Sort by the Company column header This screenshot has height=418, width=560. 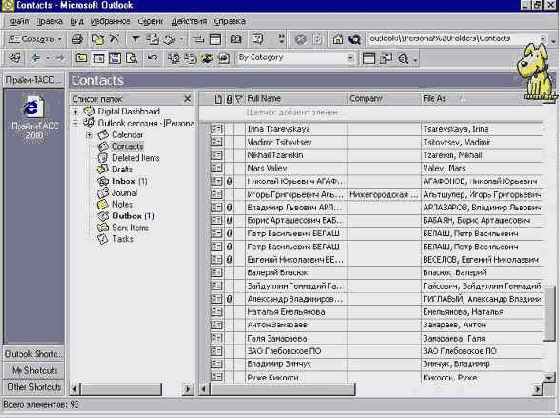384,99
